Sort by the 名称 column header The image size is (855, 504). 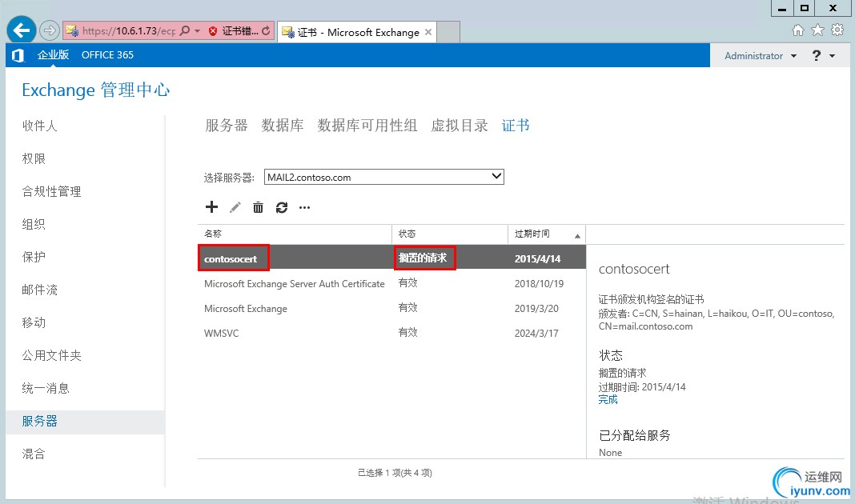[295, 234]
